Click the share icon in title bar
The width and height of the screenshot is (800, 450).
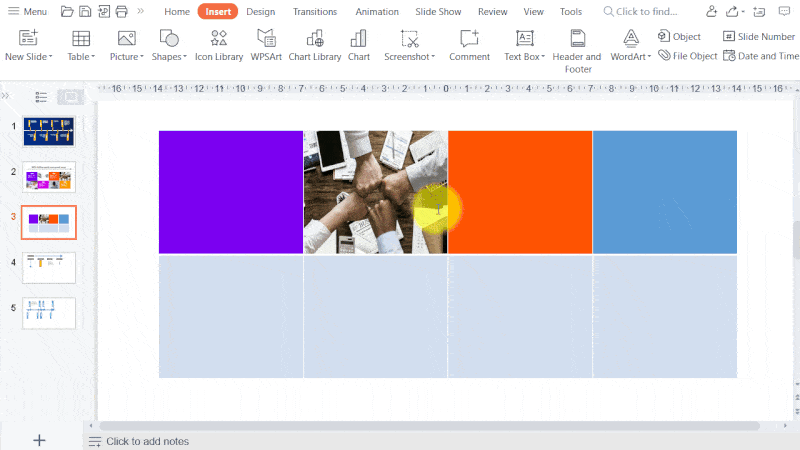(x=733, y=11)
